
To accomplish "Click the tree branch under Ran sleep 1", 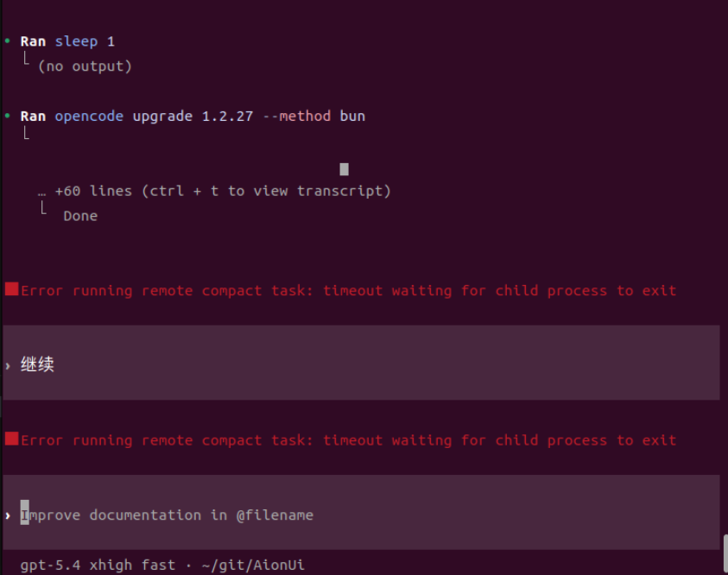I will (x=27, y=59).
